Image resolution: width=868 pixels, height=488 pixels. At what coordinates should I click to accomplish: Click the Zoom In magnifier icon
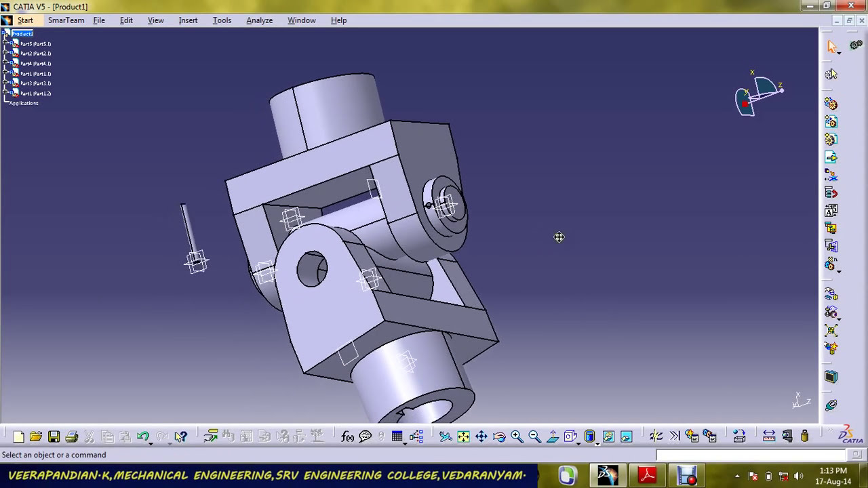point(517,436)
